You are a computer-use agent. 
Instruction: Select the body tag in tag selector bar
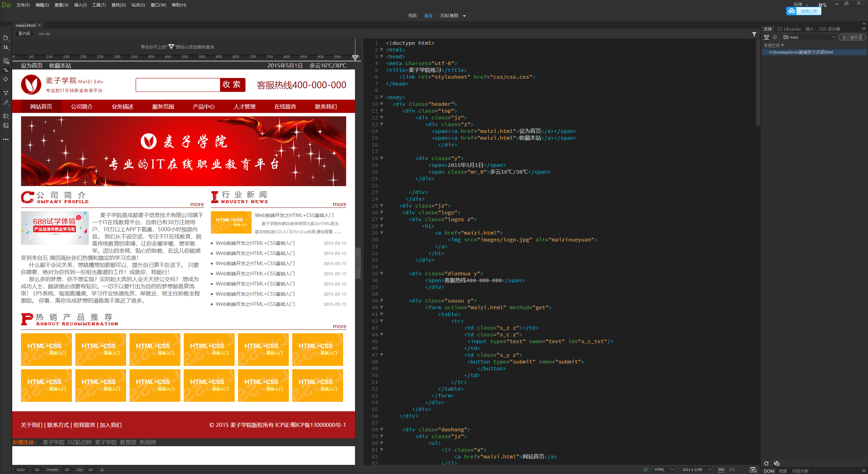tap(21, 470)
